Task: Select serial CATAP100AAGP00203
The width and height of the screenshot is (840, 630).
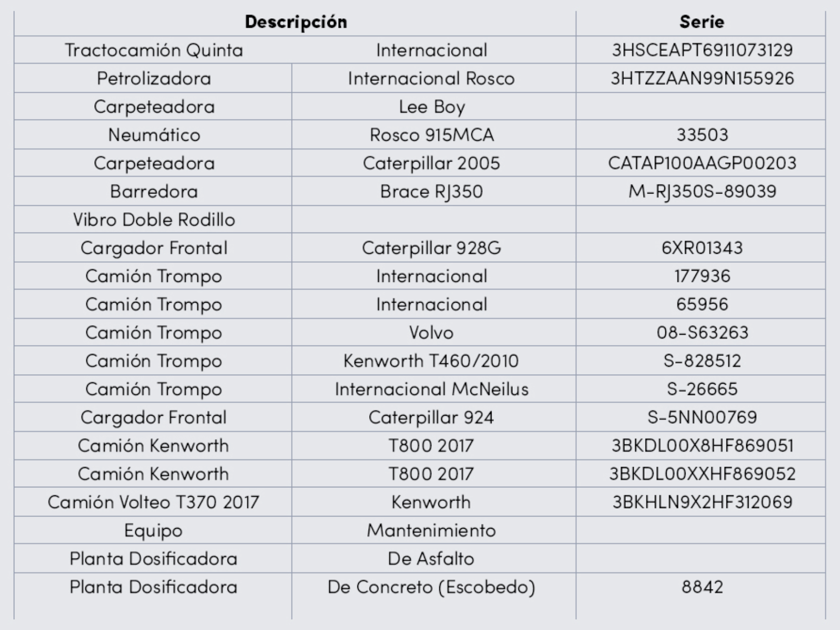Action: coord(702,163)
